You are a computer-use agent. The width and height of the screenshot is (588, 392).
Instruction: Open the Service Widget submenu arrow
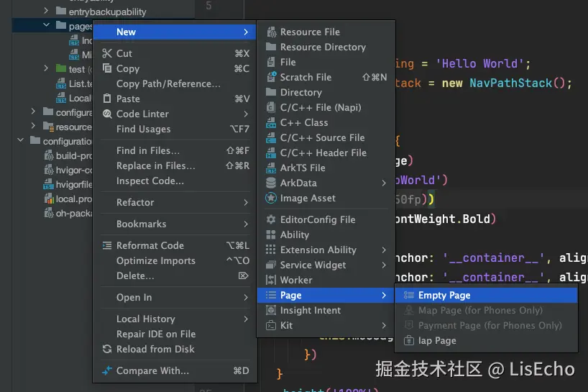coord(384,265)
